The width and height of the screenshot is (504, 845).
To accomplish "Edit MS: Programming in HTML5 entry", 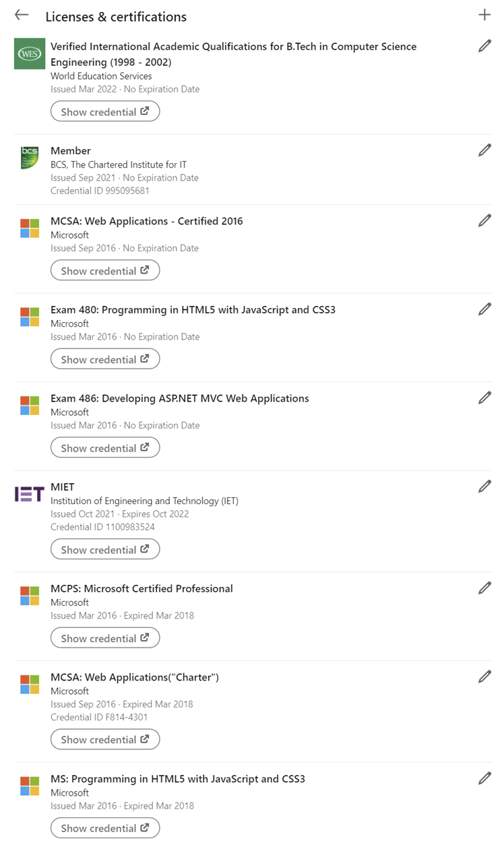I will click(x=484, y=778).
